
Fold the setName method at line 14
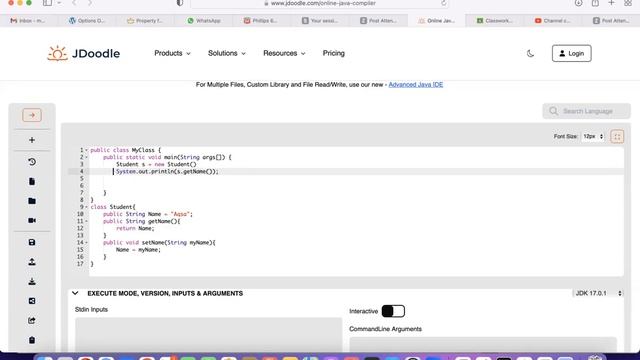coord(86,242)
